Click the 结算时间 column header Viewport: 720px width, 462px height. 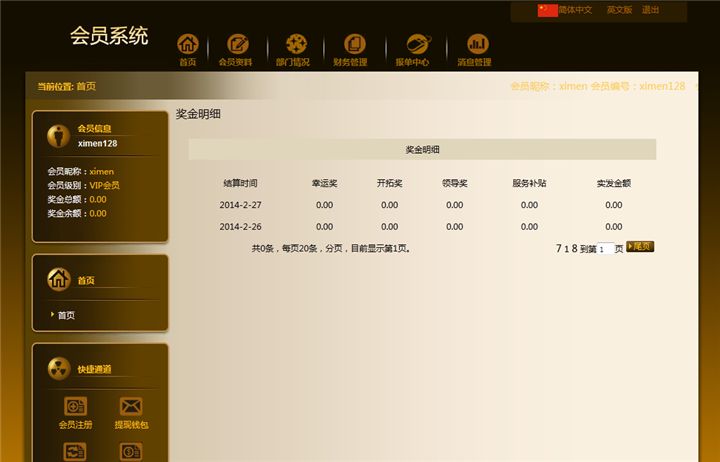point(240,183)
